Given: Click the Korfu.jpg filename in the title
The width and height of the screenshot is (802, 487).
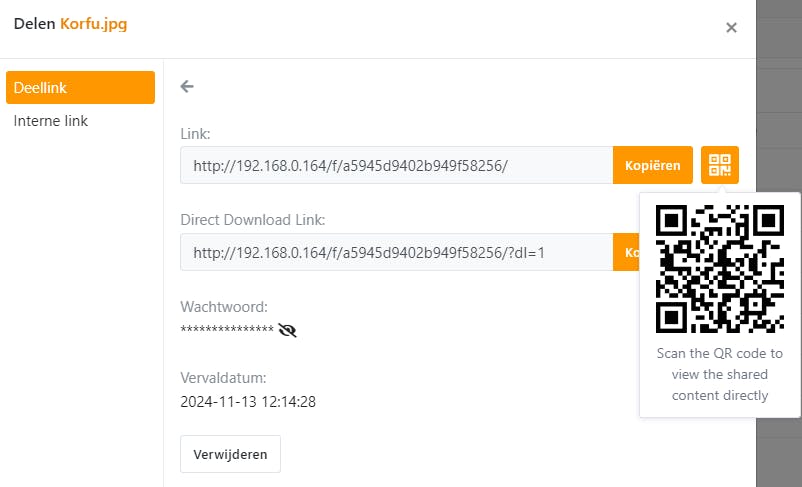Looking at the screenshot, I should 93,23.
